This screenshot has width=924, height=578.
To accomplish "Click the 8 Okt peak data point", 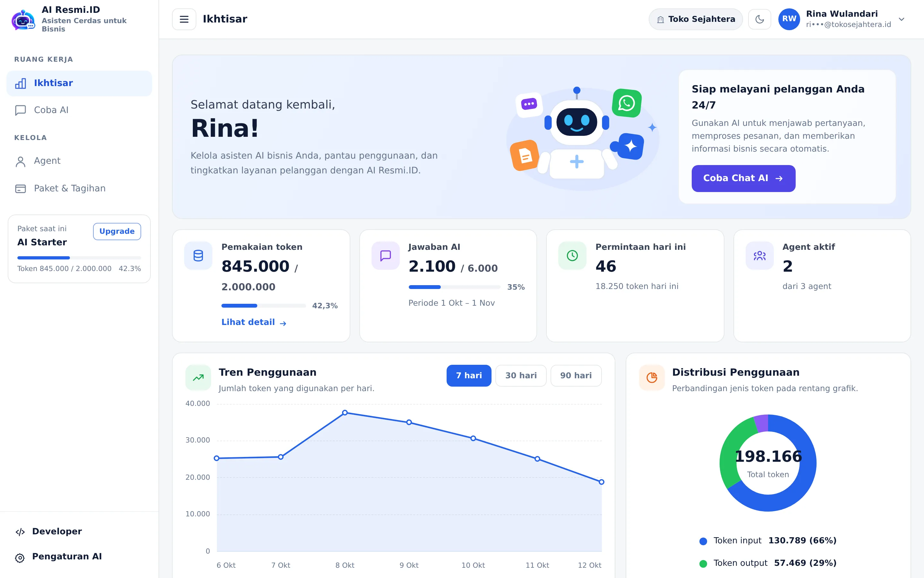I will (x=345, y=413).
